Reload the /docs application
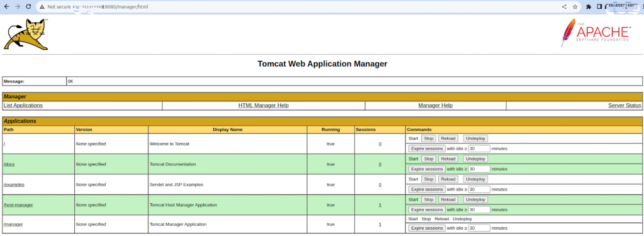The width and height of the screenshot is (644, 236). click(448, 159)
